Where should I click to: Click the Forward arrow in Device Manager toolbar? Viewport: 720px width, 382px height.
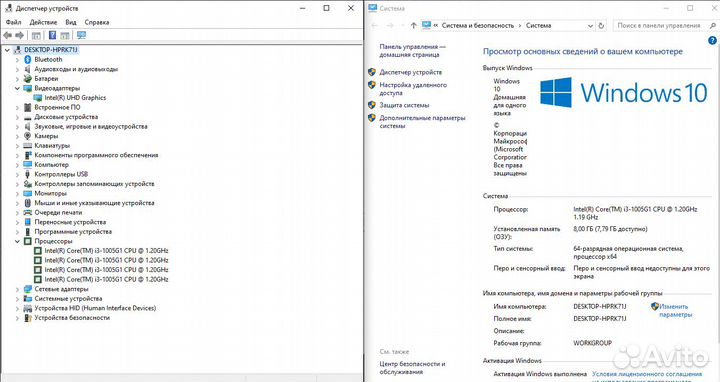click(x=19, y=35)
